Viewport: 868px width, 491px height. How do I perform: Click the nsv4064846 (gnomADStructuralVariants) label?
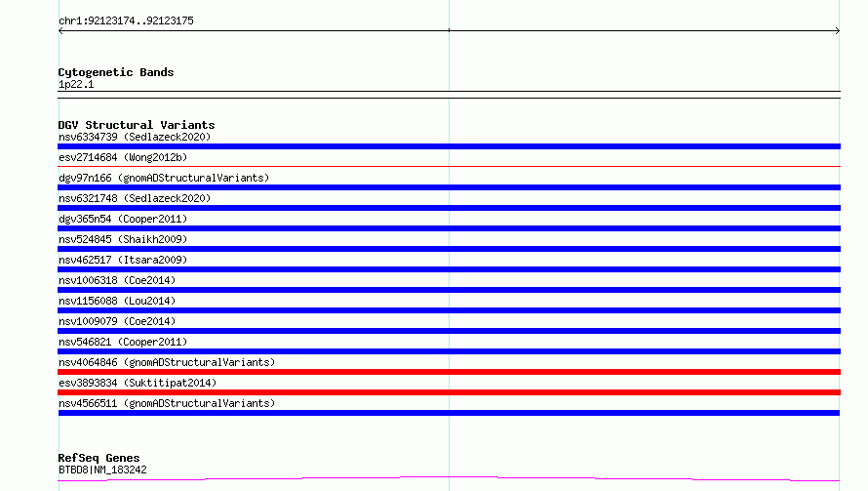pyautogui.click(x=167, y=362)
